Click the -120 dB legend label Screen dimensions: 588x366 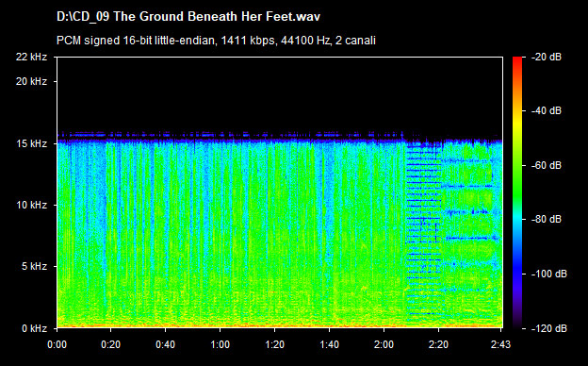pos(549,328)
